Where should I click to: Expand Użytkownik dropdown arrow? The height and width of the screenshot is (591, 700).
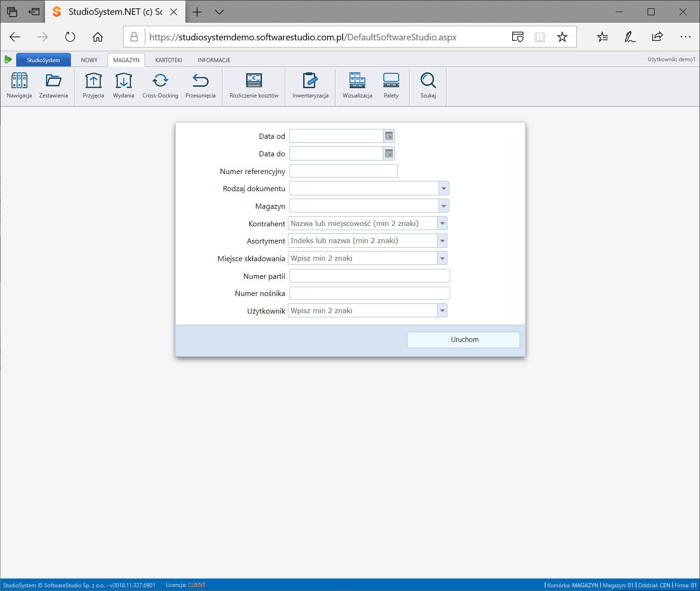click(x=442, y=311)
